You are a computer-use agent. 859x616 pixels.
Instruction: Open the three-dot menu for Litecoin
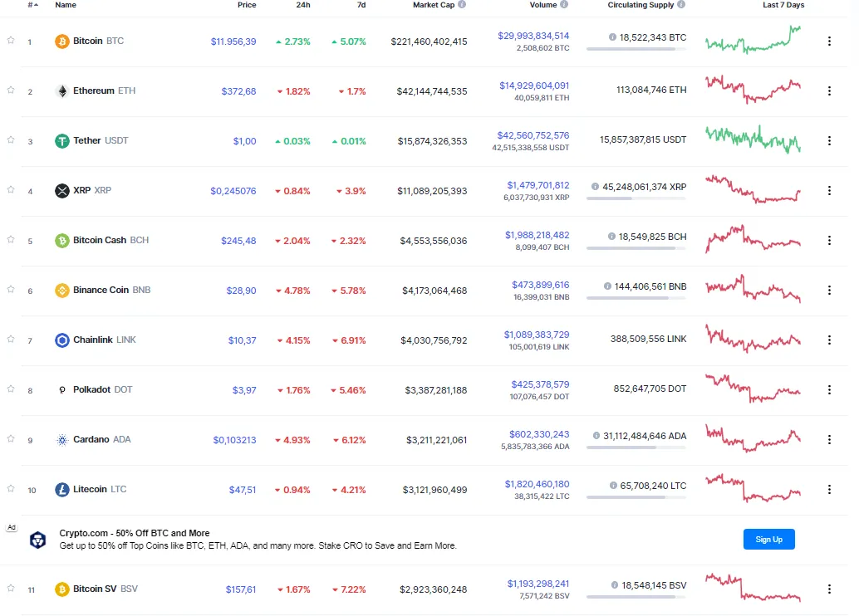(829, 490)
